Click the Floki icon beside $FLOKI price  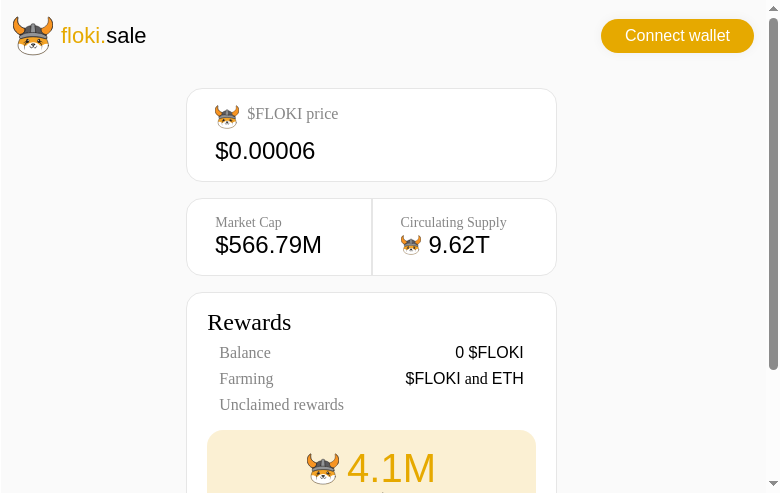tap(227, 116)
